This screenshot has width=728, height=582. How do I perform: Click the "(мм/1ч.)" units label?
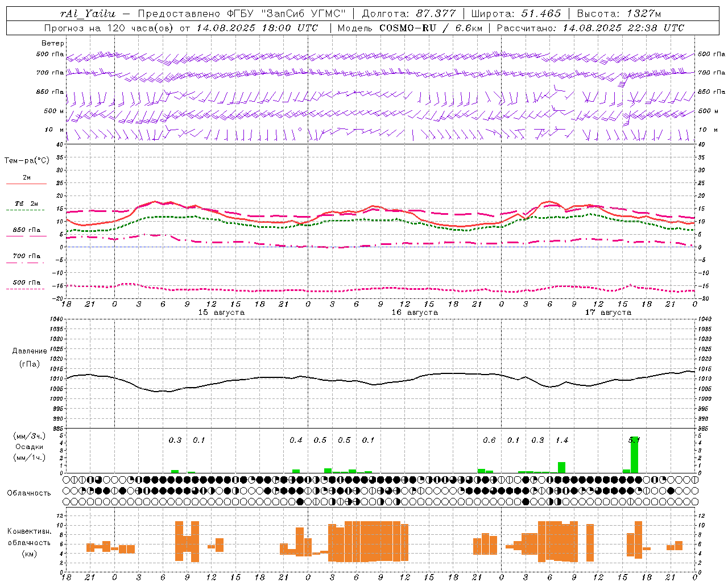(x=30, y=458)
